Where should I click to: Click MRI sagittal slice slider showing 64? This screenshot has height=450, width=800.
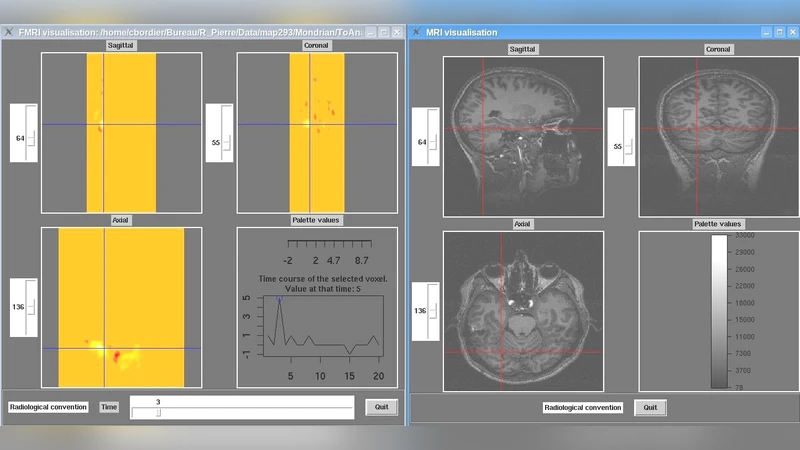426,137
